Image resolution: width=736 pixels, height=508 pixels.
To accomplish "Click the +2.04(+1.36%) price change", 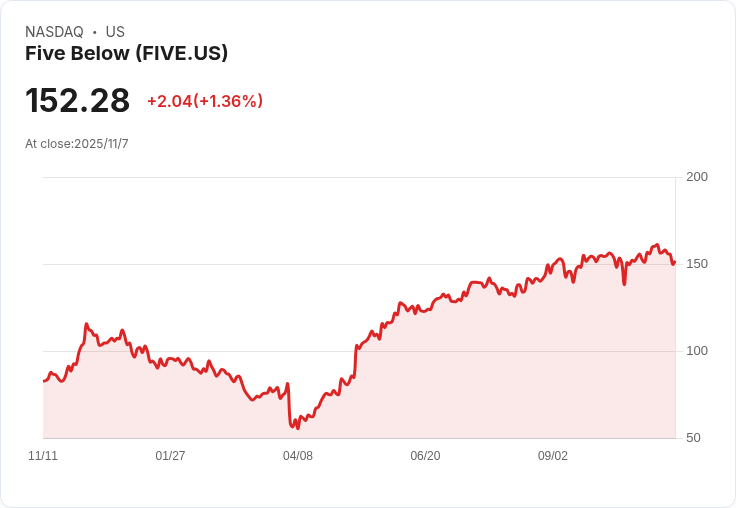I will click(205, 101).
